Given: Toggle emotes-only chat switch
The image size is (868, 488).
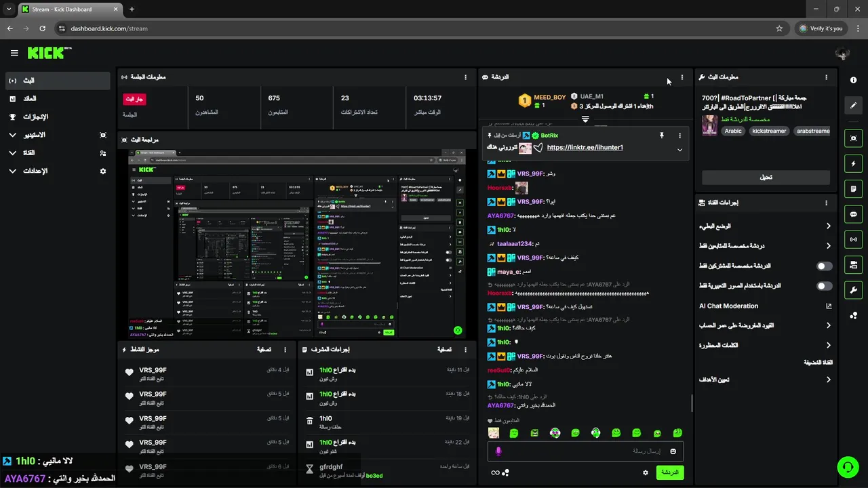Looking at the screenshot, I should tap(825, 286).
